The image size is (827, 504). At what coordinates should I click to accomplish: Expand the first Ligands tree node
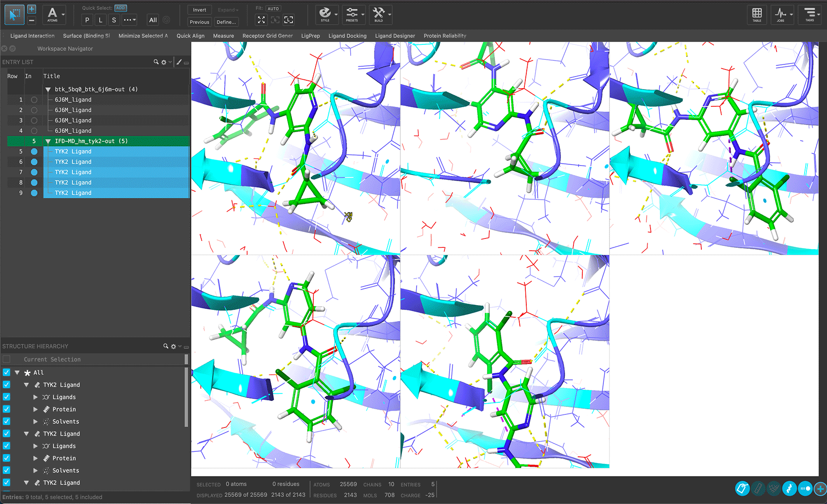pos(35,397)
